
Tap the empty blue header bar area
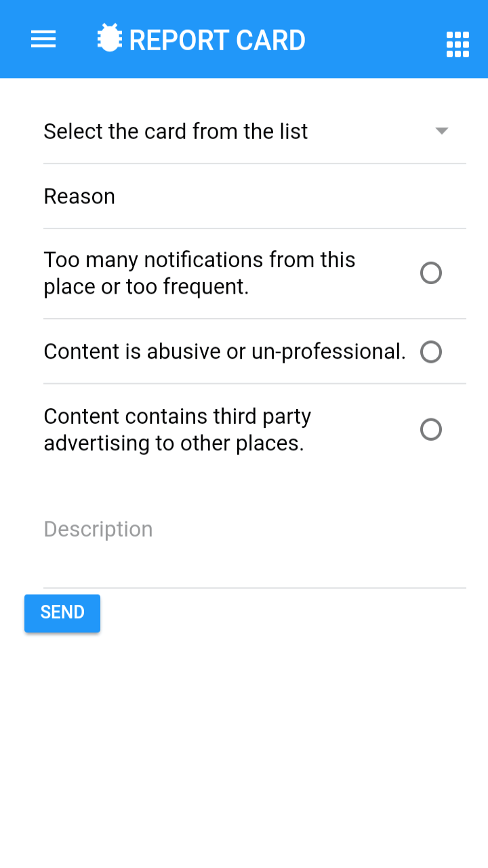373,39
